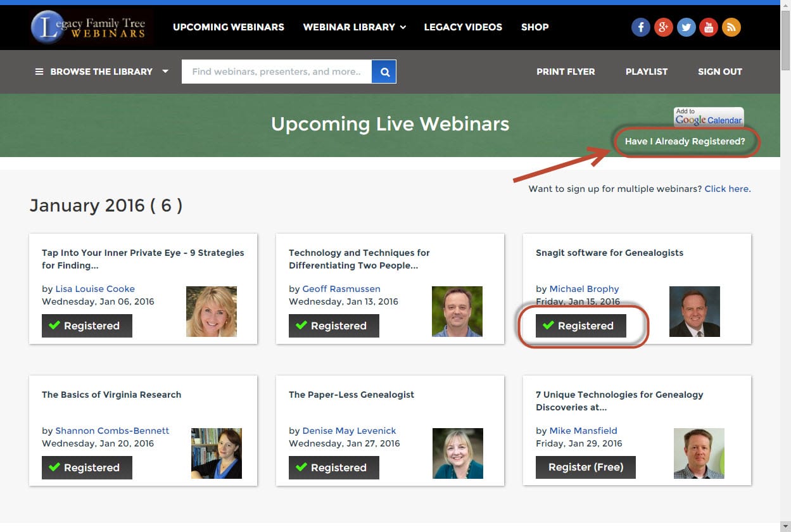Click Have I Already Registered button
The height and width of the screenshot is (532, 791).
pyautogui.click(x=685, y=141)
